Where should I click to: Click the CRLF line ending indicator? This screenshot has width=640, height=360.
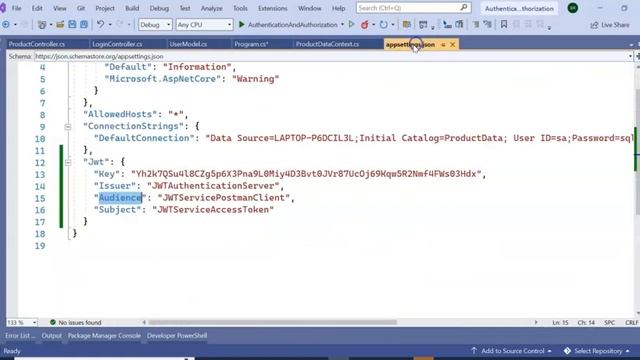[631, 322]
